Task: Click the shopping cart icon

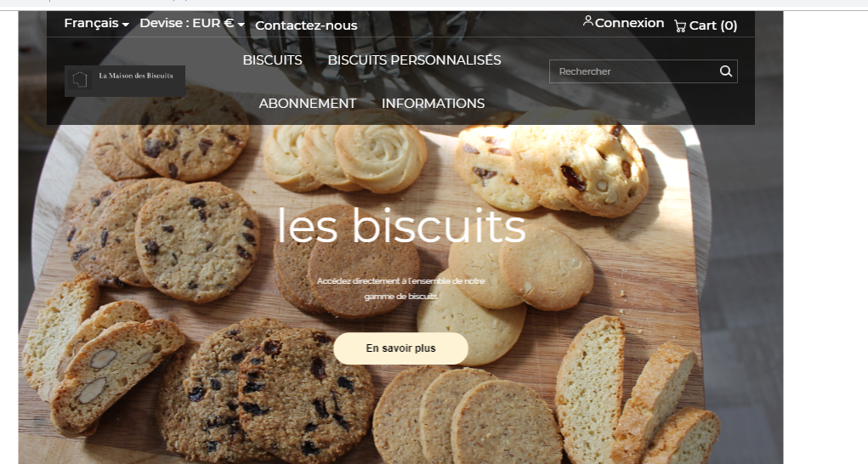Action: click(x=680, y=25)
